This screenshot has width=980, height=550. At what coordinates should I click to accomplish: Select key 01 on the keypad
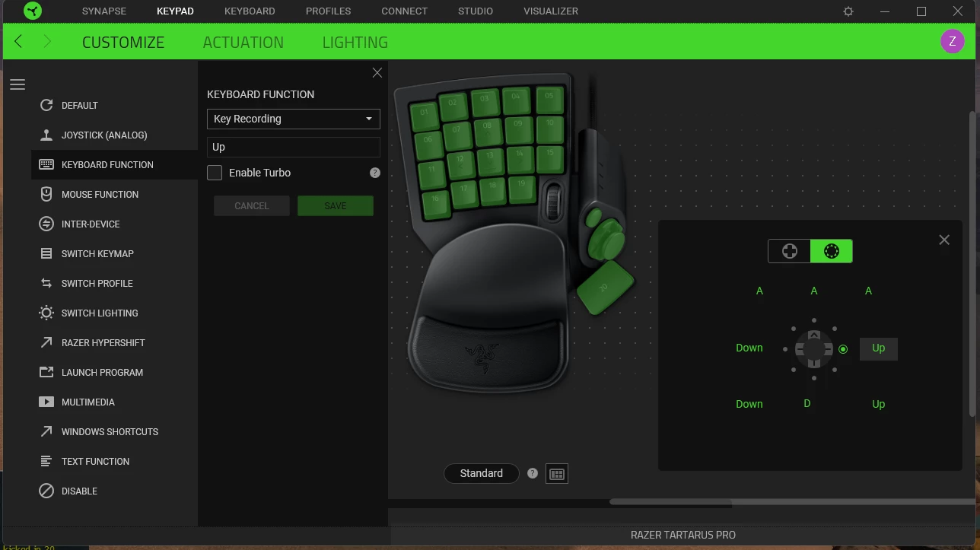pyautogui.click(x=425, y=116)
